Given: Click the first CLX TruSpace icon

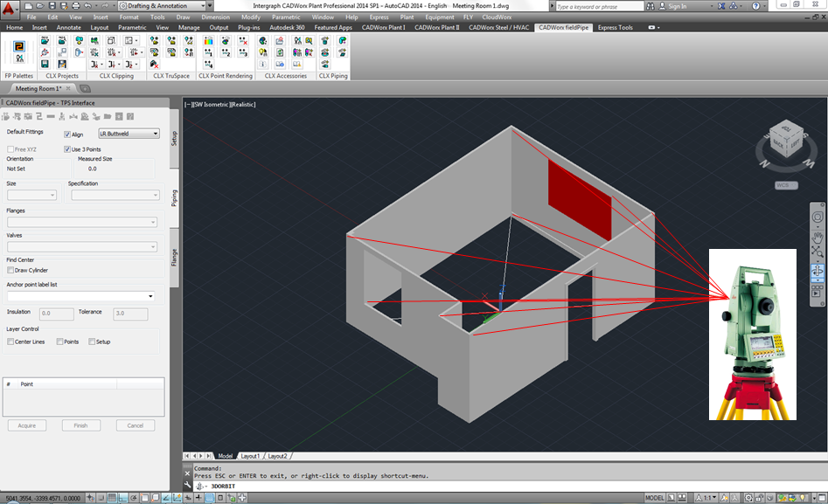Looking at the screenshot, I should [x=154, y=41].
